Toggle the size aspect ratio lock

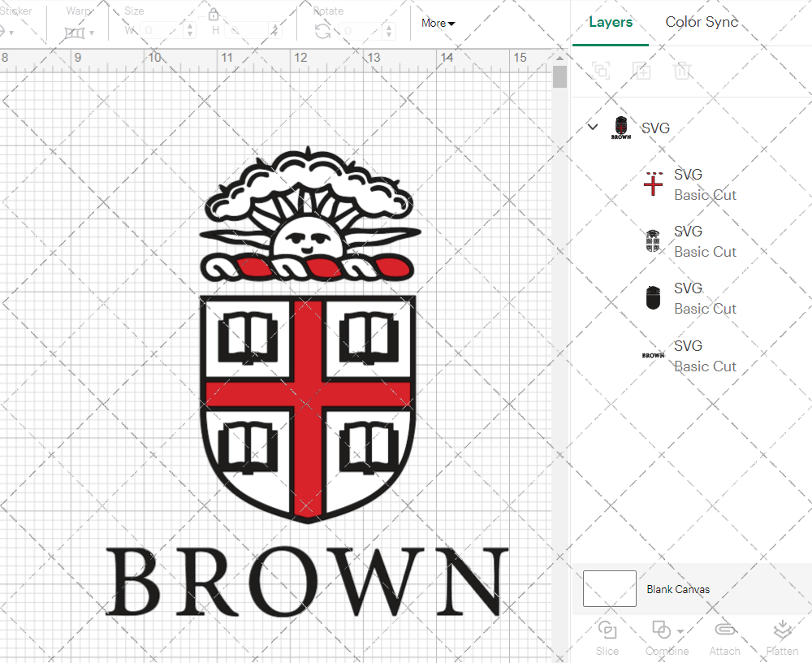[x=214, y=14]
